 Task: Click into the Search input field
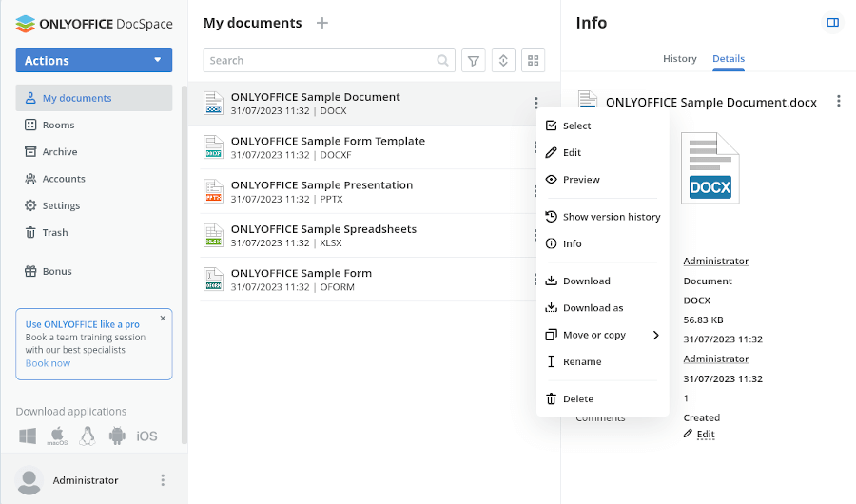click(319, 61)
